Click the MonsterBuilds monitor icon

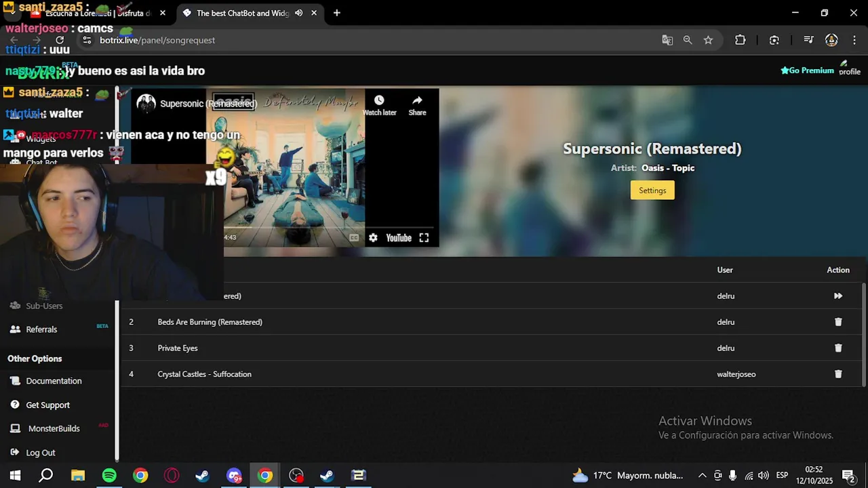[x=15, y=429]
